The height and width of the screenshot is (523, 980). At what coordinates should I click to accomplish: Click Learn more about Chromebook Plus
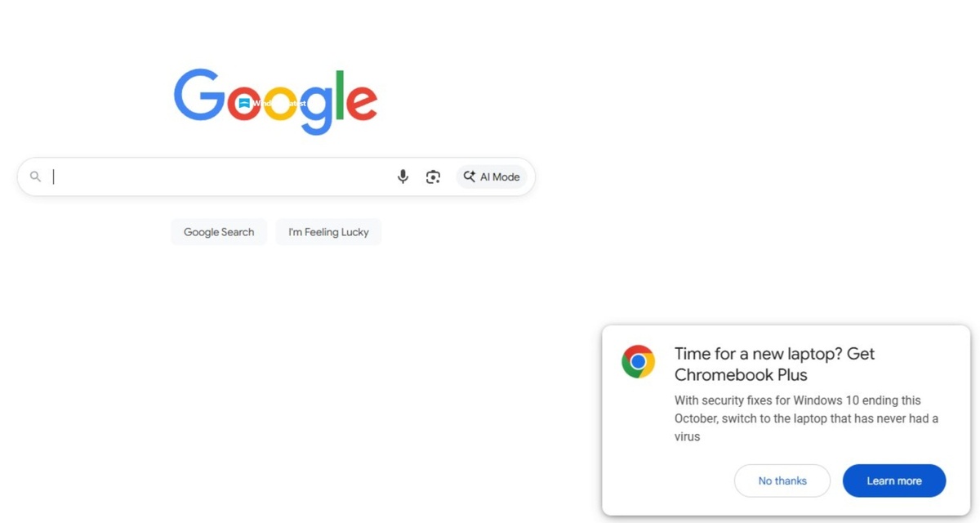pos(894,481)
